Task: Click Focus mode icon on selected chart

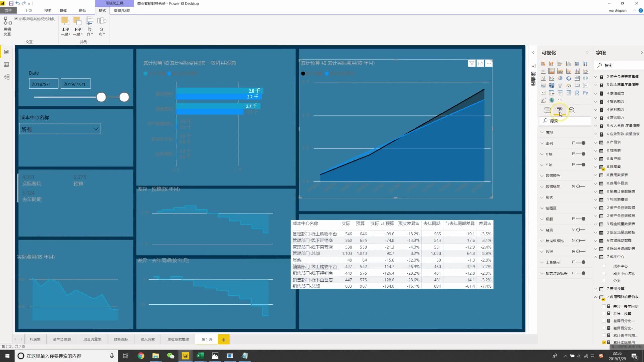Action: (480, 63)
